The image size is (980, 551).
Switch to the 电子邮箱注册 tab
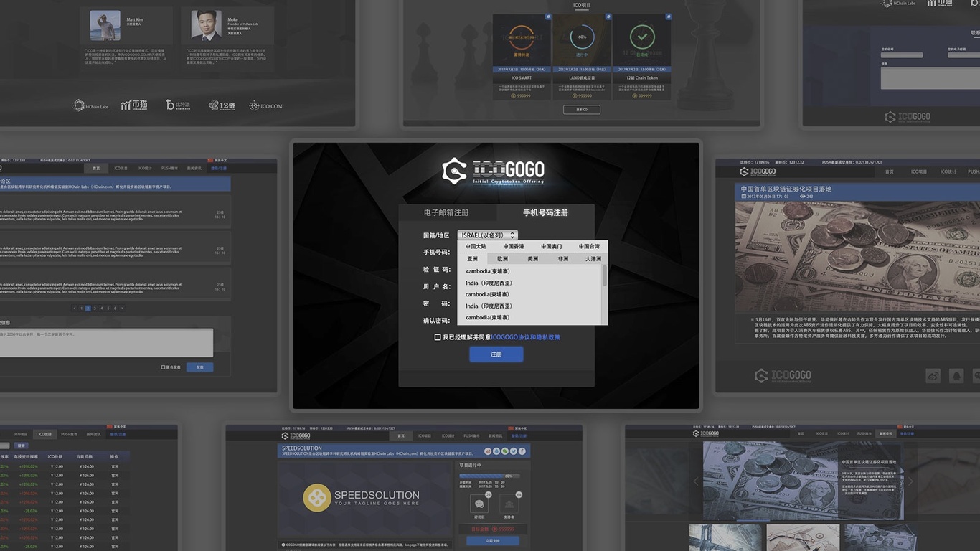446,213
